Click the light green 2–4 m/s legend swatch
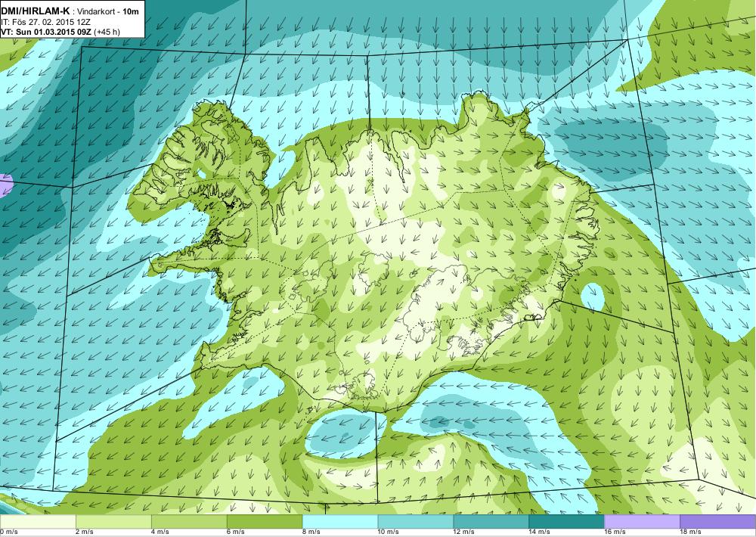Viewport: 756px width, 537px height. pyautogui.click(x=113, y=522)
